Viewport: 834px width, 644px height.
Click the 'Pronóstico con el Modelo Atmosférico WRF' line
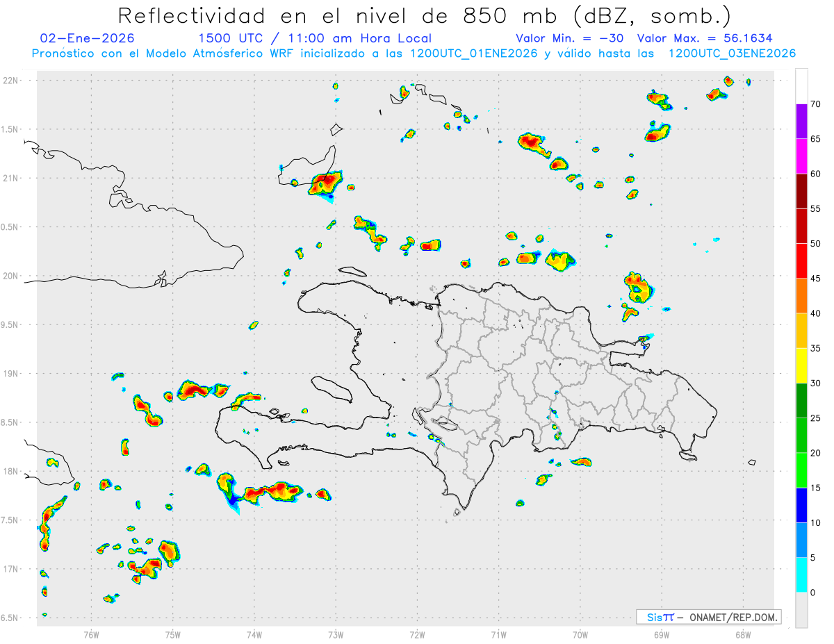pyautogui.click(x=414, y=53)
